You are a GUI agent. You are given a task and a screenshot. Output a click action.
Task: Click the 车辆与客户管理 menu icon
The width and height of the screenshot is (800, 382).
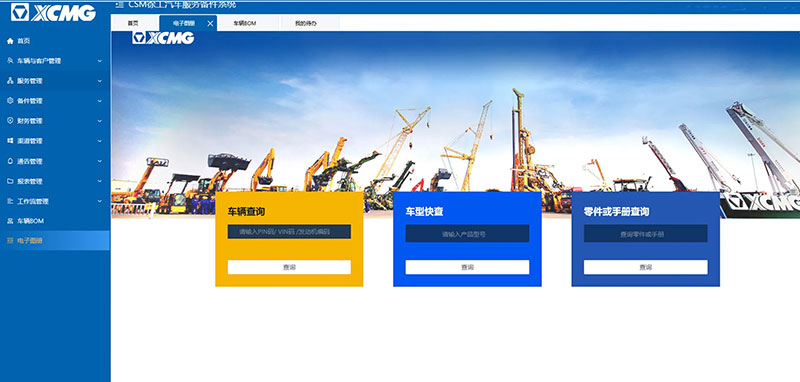(x=10, y=61)
